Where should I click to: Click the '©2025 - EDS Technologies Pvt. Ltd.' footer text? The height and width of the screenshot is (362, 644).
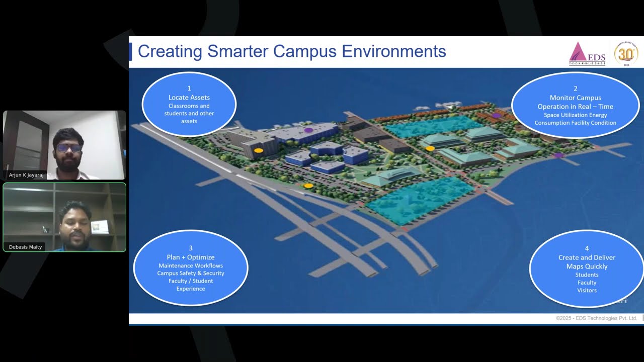coord(597,318)
